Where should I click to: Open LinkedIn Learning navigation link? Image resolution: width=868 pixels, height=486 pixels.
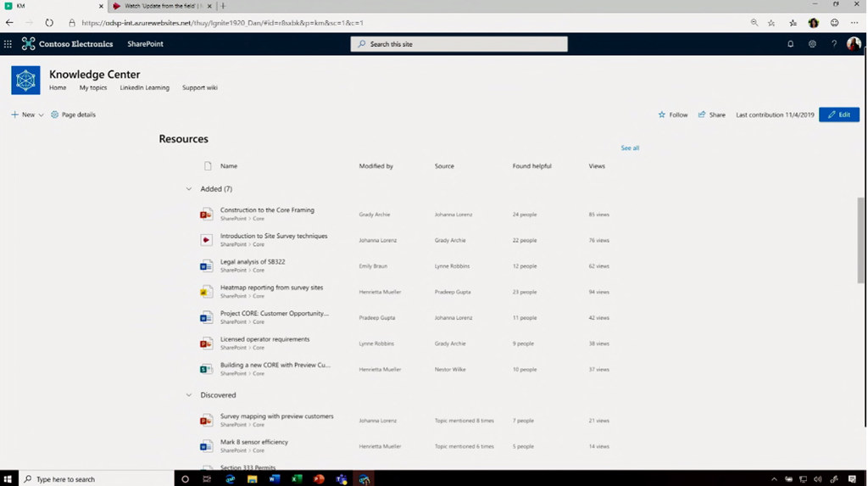[144, 87]
